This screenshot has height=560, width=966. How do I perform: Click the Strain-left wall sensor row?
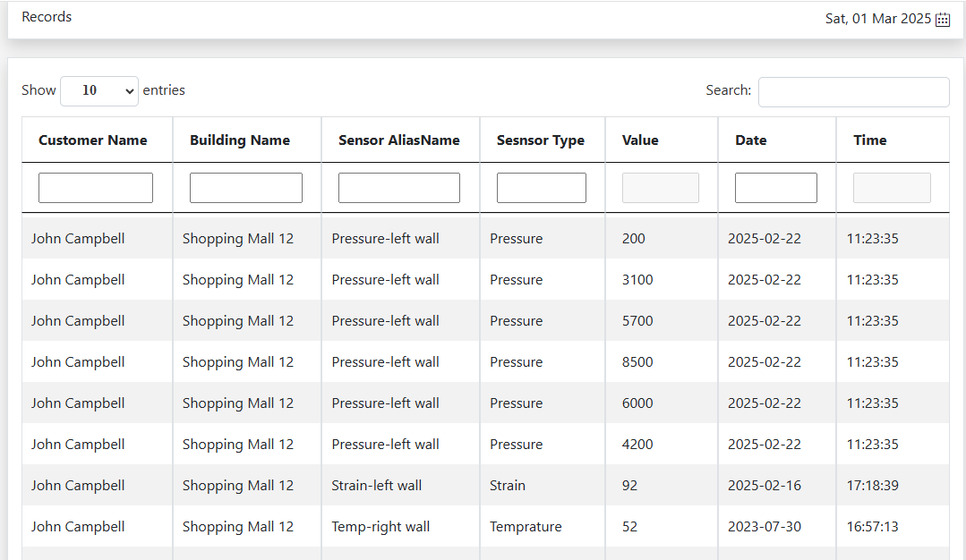377,486
